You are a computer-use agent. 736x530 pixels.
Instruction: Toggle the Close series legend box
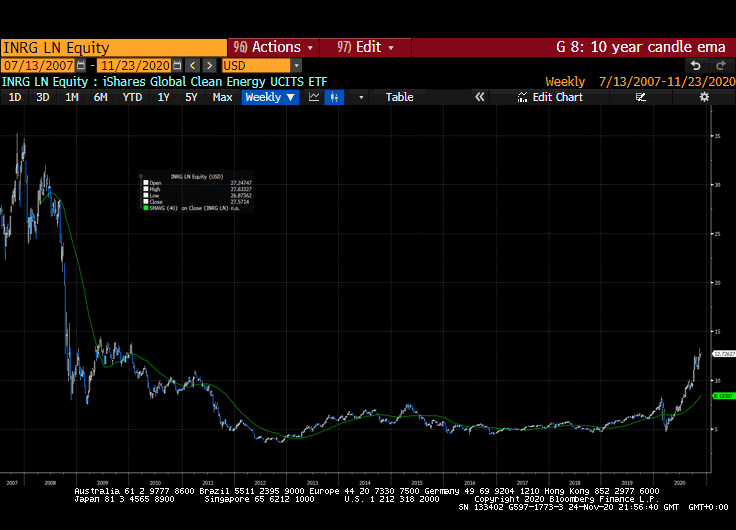[145, 202]
